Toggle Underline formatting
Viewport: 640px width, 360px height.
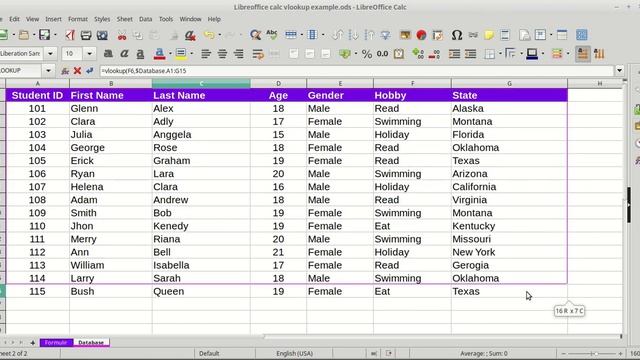coord(140,54)
